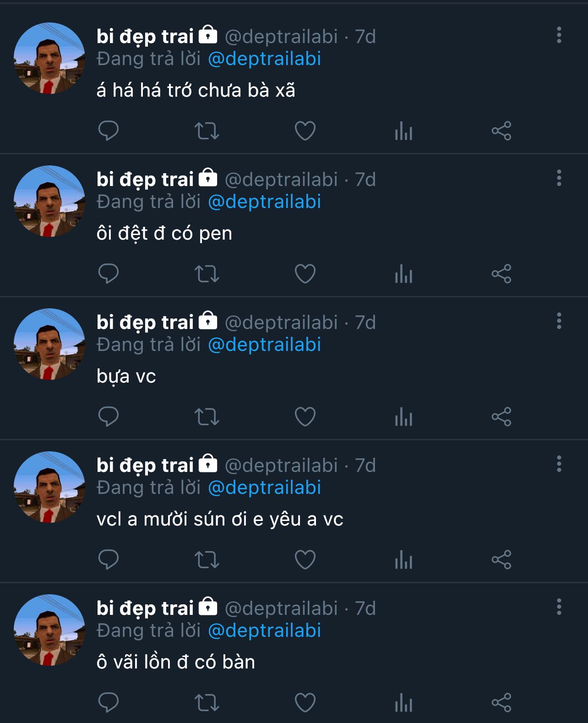The height and width of the screenshot is (723, 588).
Task: Share the "ô vãi lồn đ có bàn" tweet
Action: click(501, 703)
